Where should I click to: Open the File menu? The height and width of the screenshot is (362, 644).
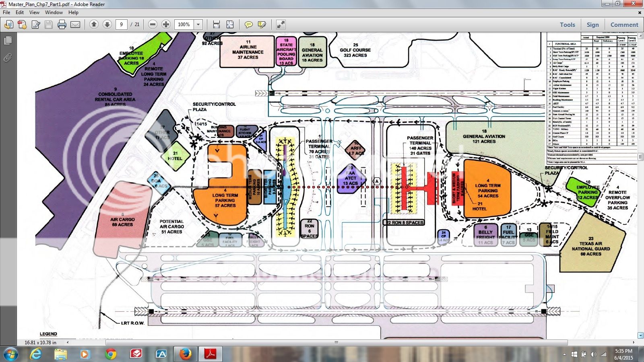coord(6,12)
